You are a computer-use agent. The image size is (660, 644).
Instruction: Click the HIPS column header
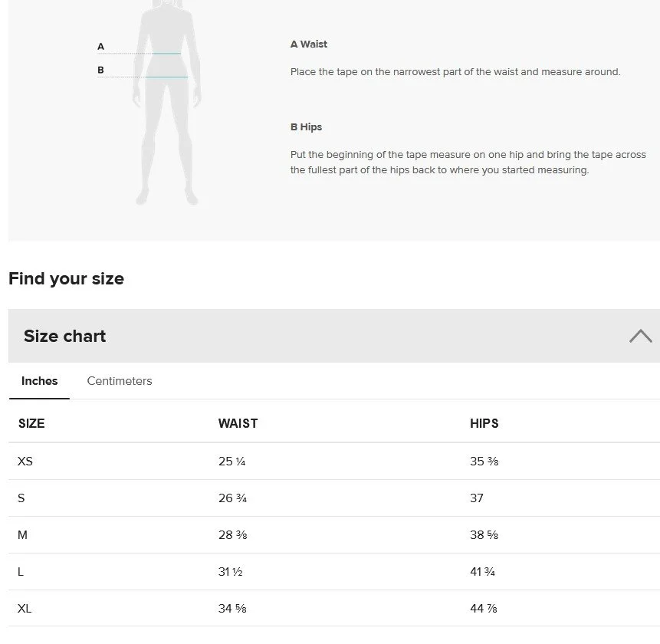(x=484, y=423)
